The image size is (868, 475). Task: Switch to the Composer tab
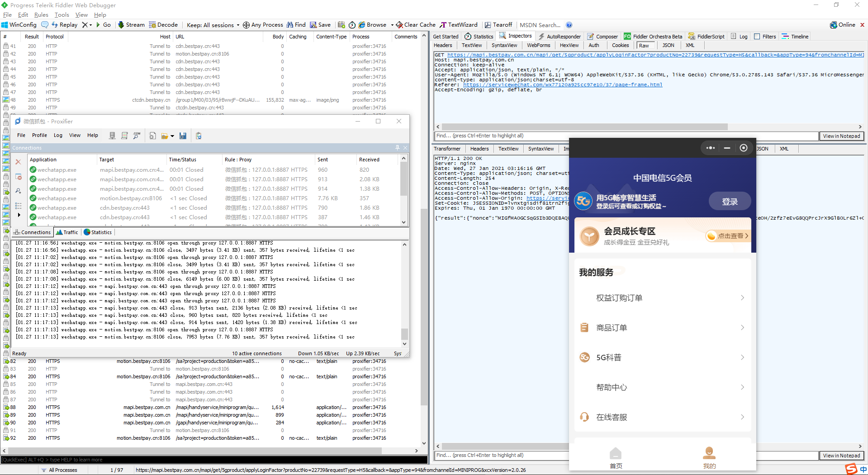pyautogui.click(x=602, y=37)
